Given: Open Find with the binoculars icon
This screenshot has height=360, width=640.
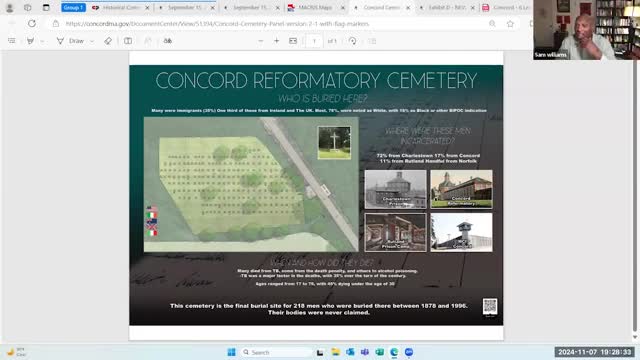Looking at the screenshot, I should 168,41.
